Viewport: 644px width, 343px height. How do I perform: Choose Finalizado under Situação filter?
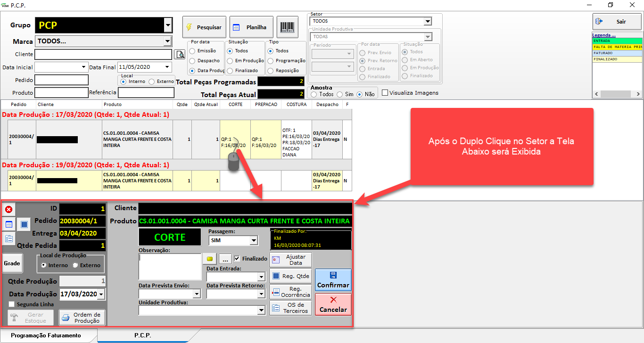230,71
